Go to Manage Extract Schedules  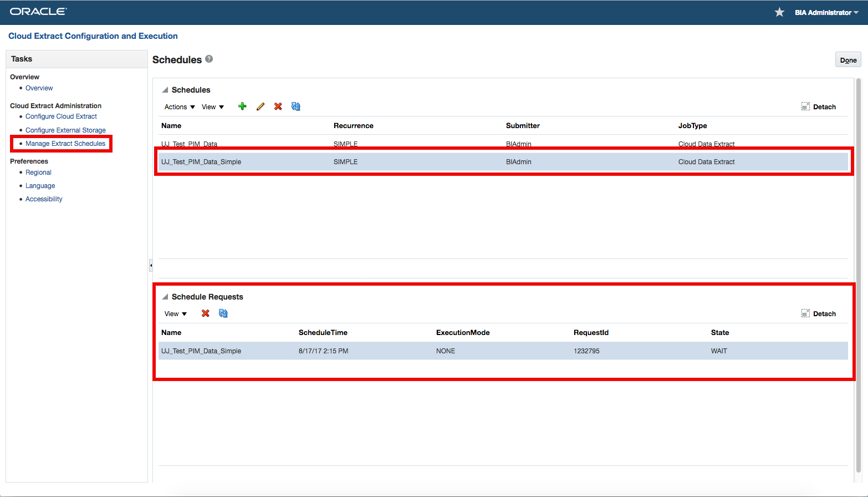65,144
